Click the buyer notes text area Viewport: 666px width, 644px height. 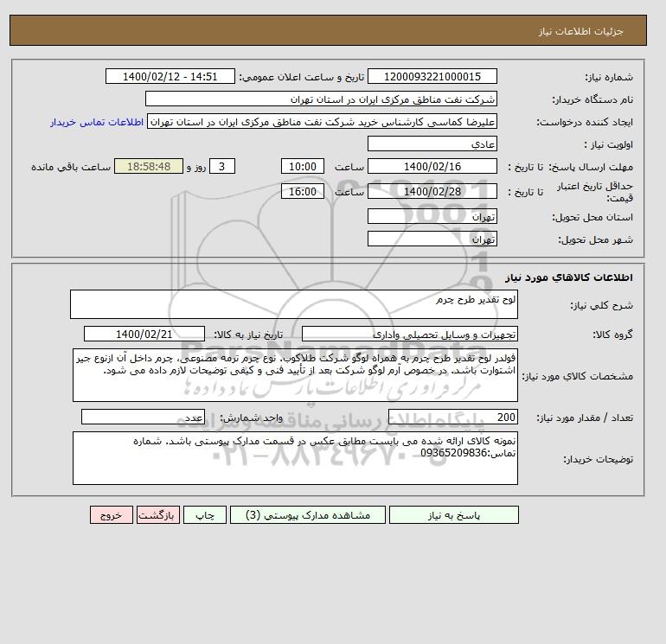tap(295, 458)
